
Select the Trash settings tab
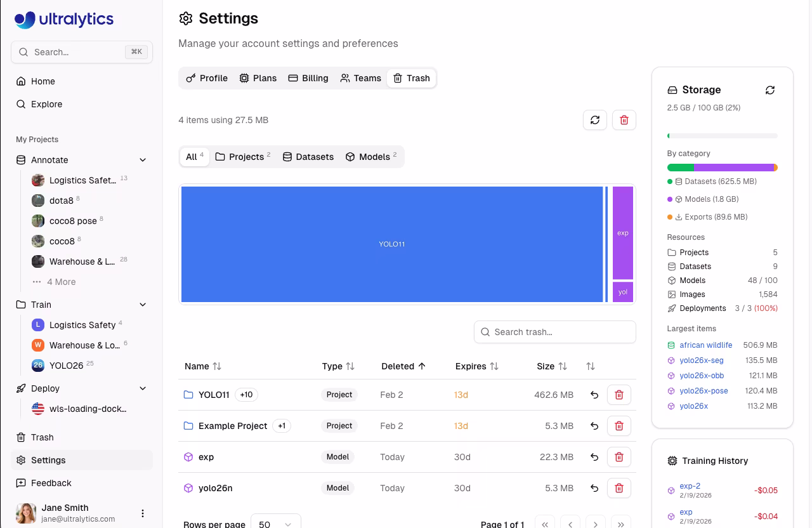coord(412,78)
